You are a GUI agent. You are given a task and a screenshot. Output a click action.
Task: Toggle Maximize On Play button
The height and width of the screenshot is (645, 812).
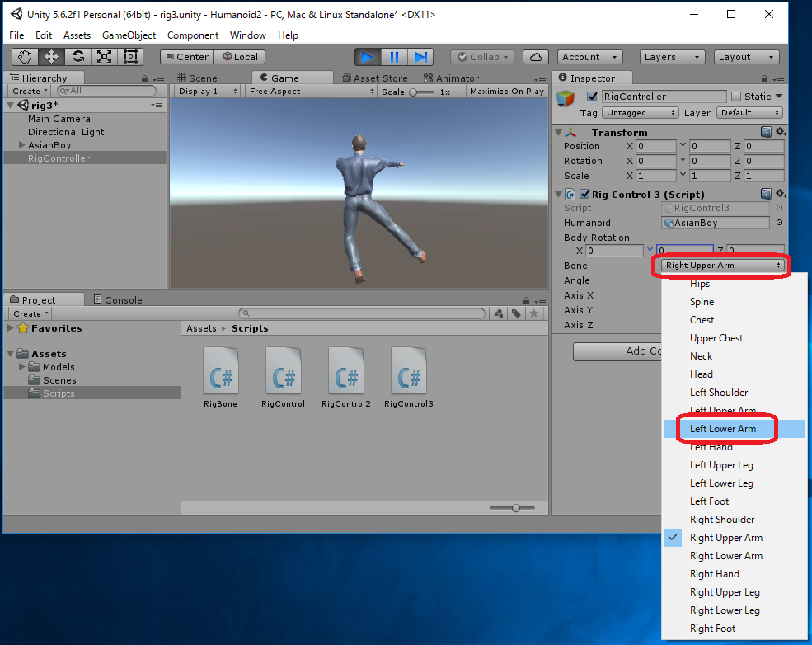pyautogui.click(x=506, y=92)
